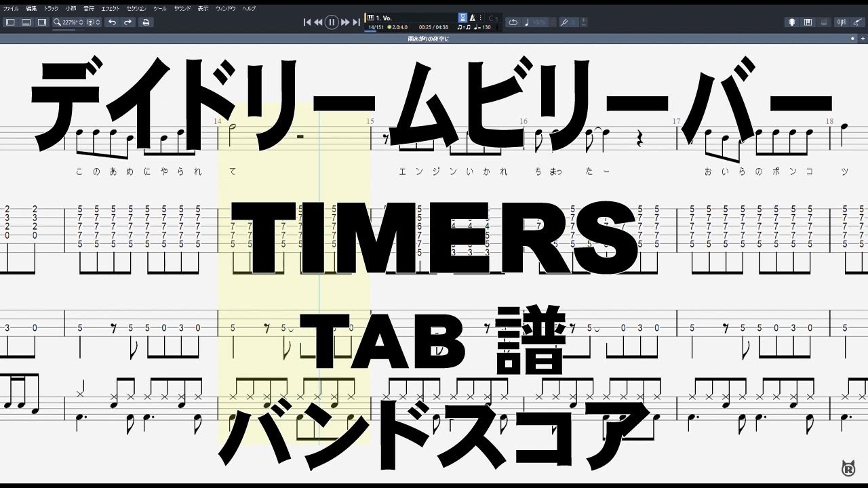This screenshot has height=488, width=868.
Task: Toggle the left edition palette panel
Action: pos(10,22)
